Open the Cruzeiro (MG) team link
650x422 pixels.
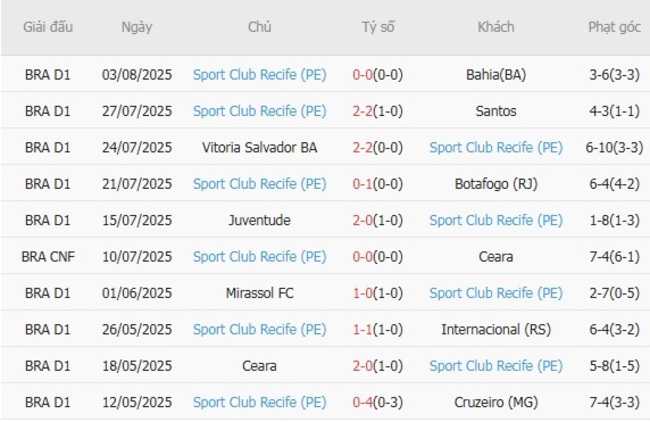[x=496, y=402]
